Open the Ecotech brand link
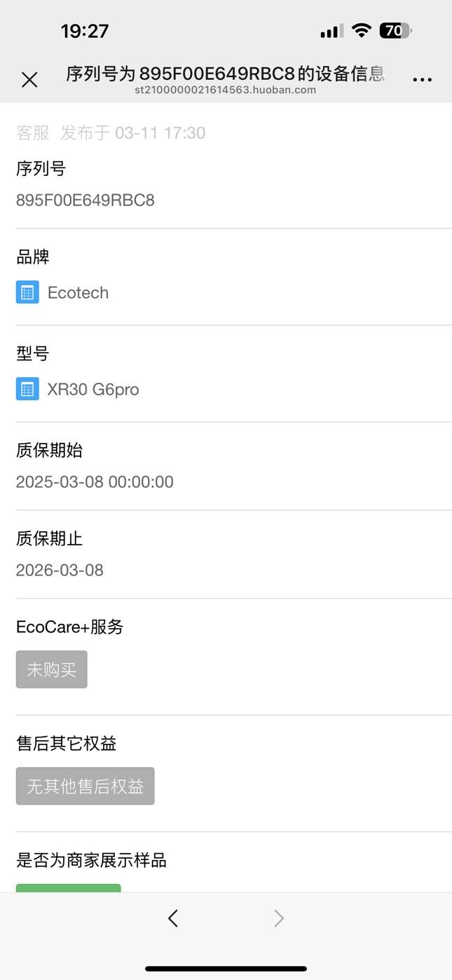Image resolution: width=452 pixels, height=980 pixels. pos(78,292)
